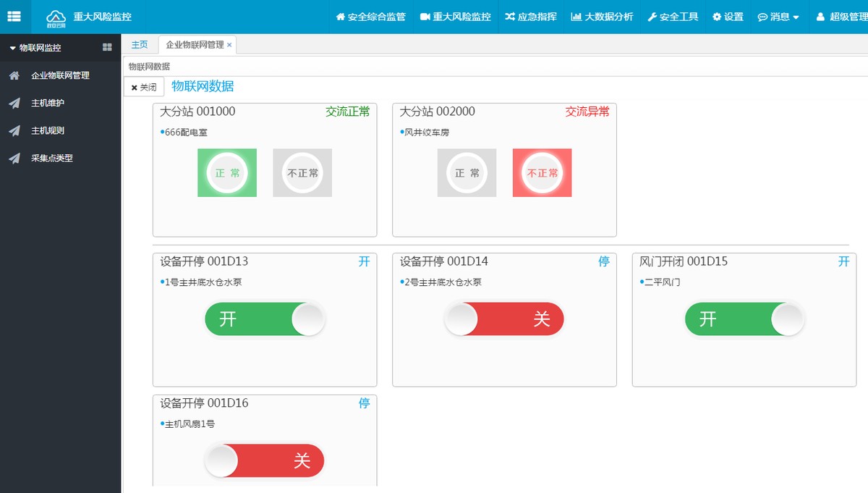Screen dimensions: 868x493
Task: Click the grid icon beside 物联网监控
Action: [x=107, y=48]
